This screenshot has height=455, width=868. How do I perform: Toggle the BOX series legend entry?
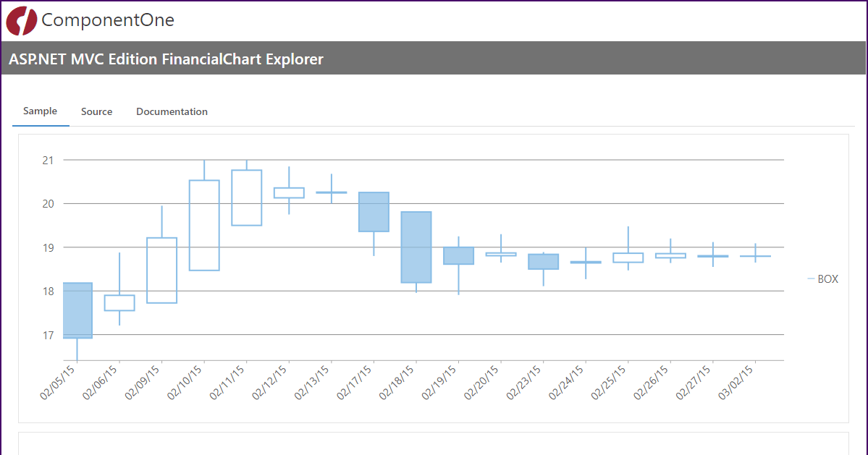(x=822, y=279)
